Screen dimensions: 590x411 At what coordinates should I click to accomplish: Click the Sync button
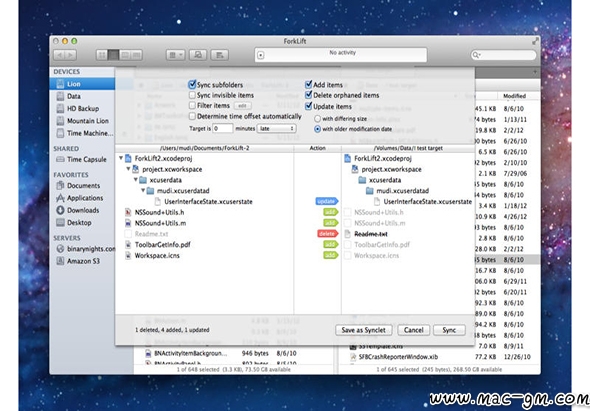449,330
